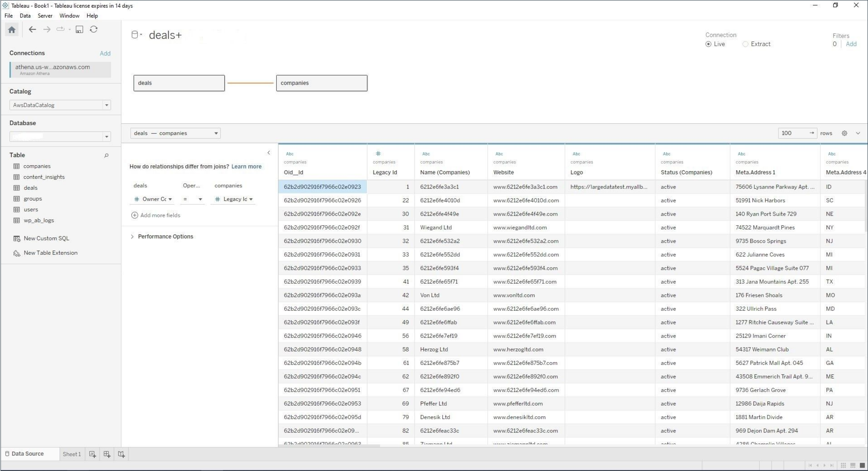Collapse the relationship panel with the left chevron

[269, 153]
